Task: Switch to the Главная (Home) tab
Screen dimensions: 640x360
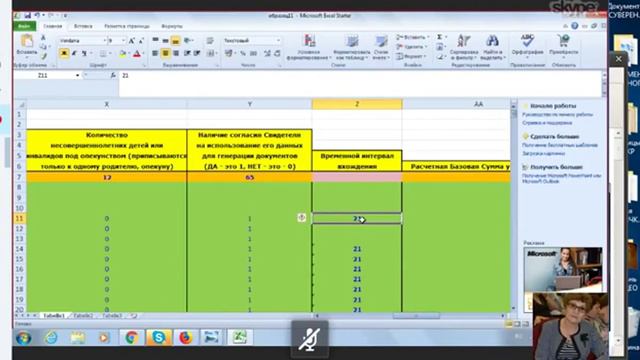Action: click(53, 26)
